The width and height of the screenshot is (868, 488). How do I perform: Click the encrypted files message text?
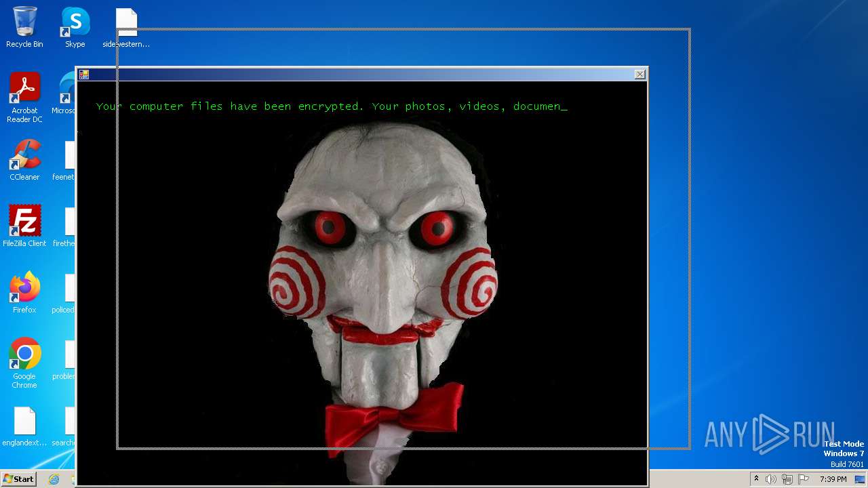[x=331, y=106]
